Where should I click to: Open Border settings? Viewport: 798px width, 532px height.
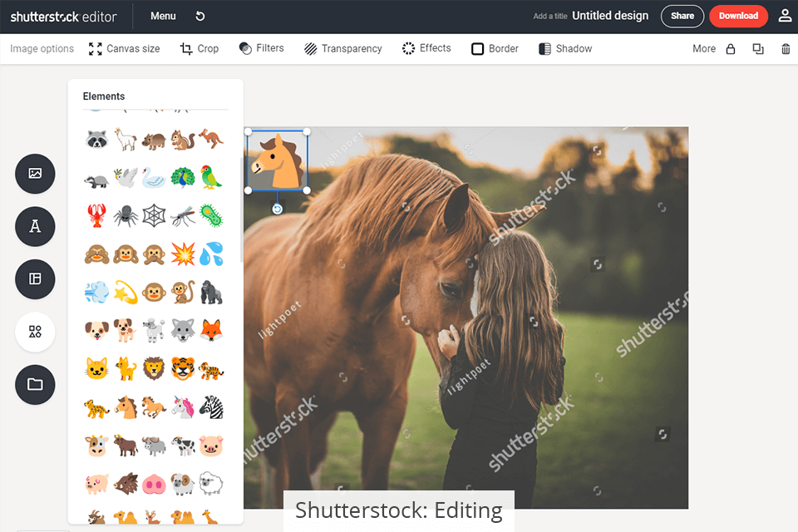click(x=495, y=49)
